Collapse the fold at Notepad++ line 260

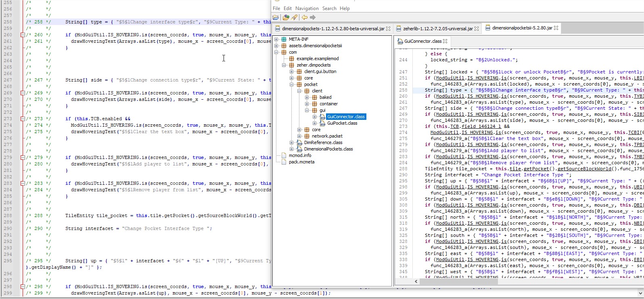point(23,35)
